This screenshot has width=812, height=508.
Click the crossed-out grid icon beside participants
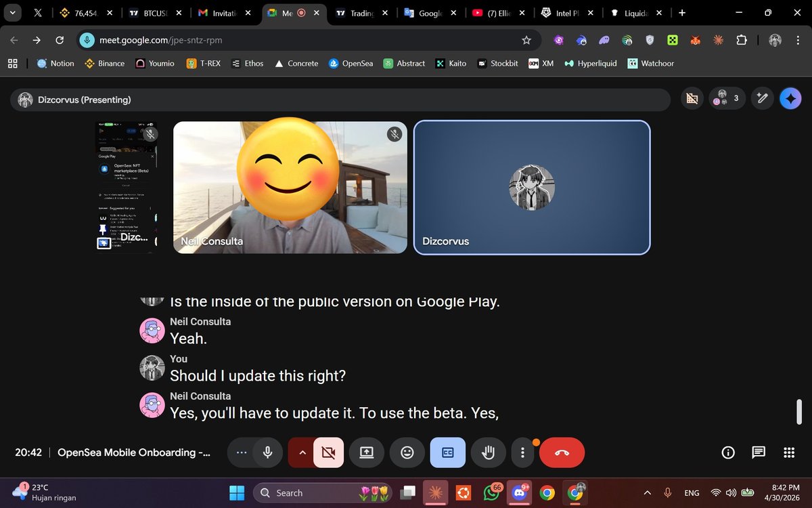[x=692, y=99]
